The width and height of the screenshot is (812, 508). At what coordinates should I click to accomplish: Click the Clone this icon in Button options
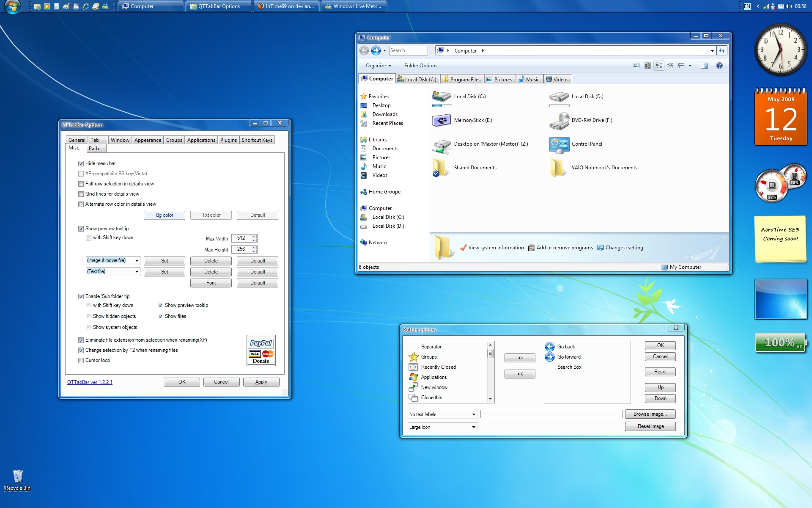coord(414,398)
